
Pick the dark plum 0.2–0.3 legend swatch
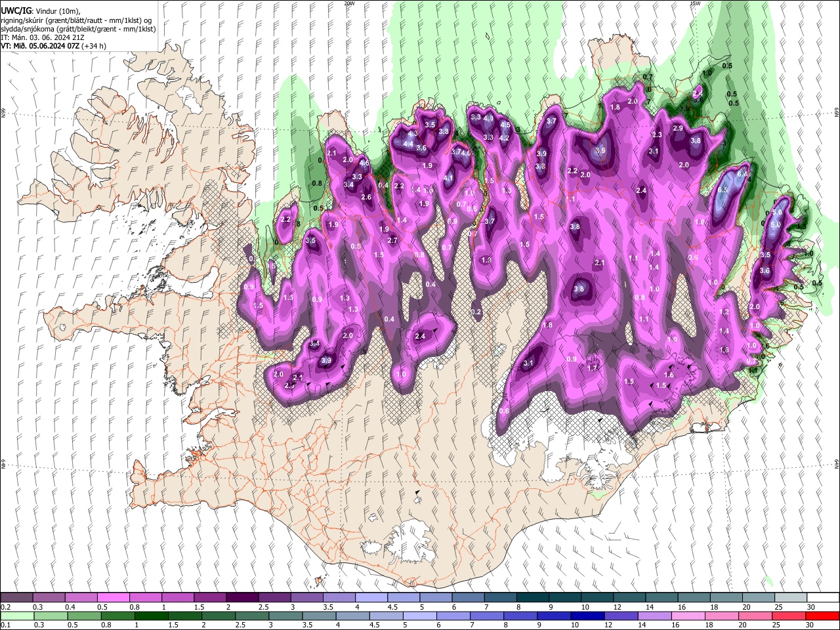pyautogui.click(x=16, y=598)
